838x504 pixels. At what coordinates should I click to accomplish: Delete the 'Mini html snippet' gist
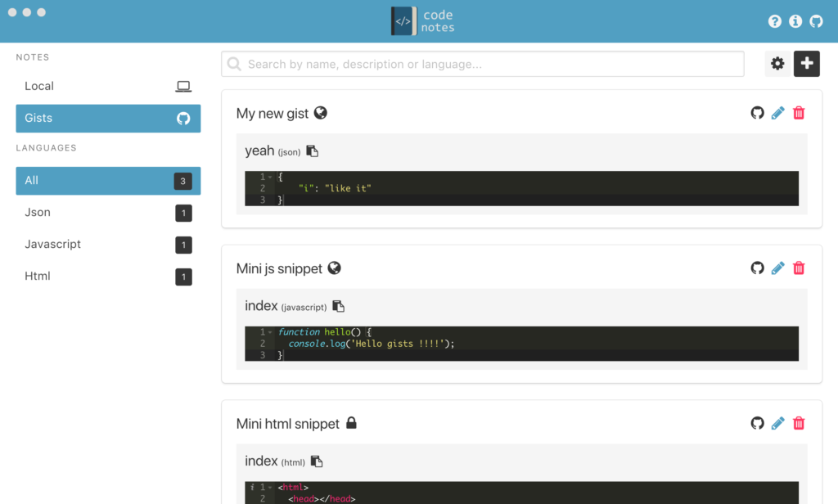click(799, 423)
